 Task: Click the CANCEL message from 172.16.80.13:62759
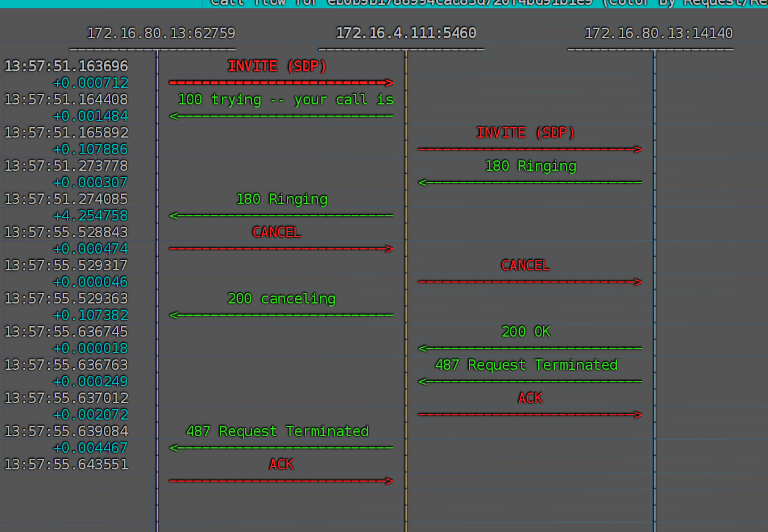coord(276,232)
